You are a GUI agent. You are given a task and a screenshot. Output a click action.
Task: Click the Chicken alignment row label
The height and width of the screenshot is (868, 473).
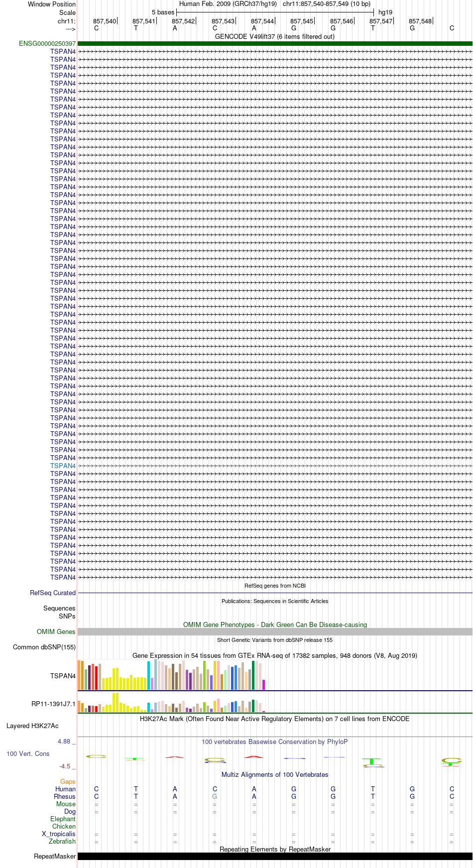click(x=64, y=826)
